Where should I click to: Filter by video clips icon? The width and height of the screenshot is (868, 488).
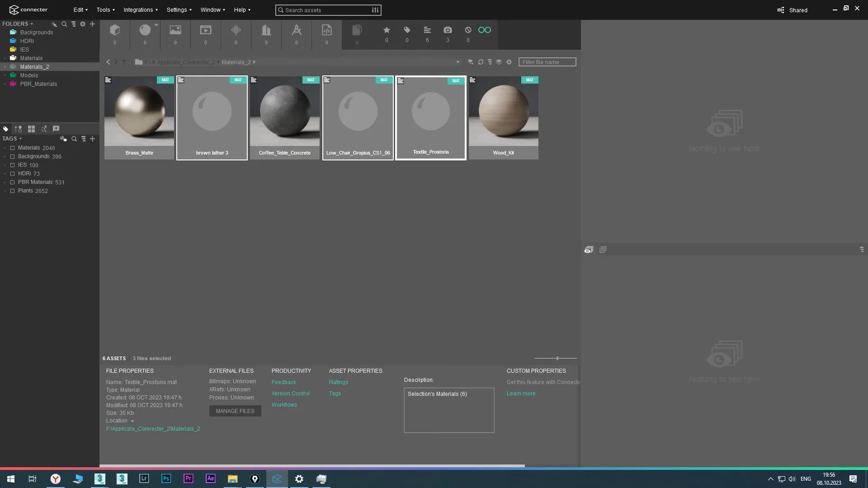pyautogui.click(x=206, y=30)
